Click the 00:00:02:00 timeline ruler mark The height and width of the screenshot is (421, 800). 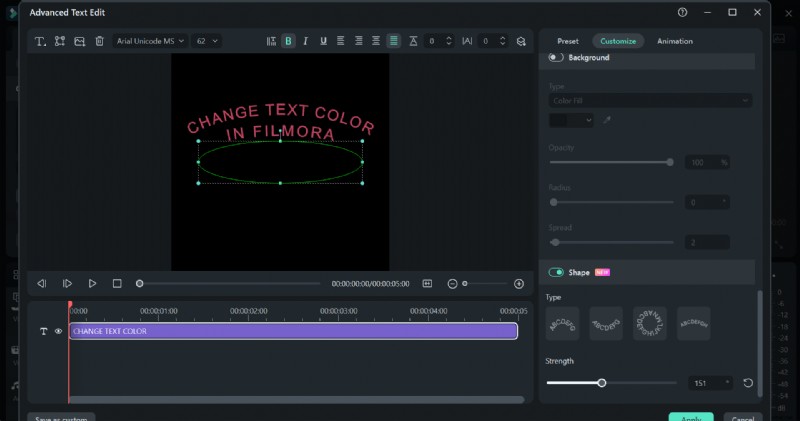248,311
